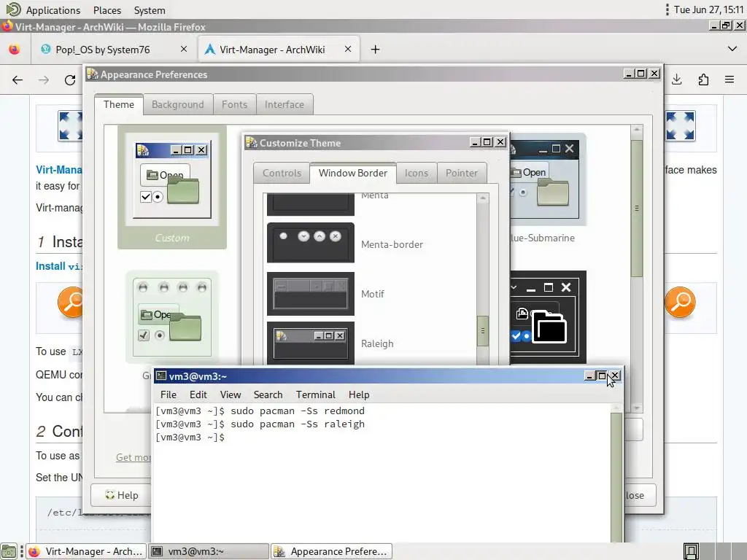Click the Virt-Manager link in the article
This screenshot has height=560, width=747.
[x=59, y=169]
